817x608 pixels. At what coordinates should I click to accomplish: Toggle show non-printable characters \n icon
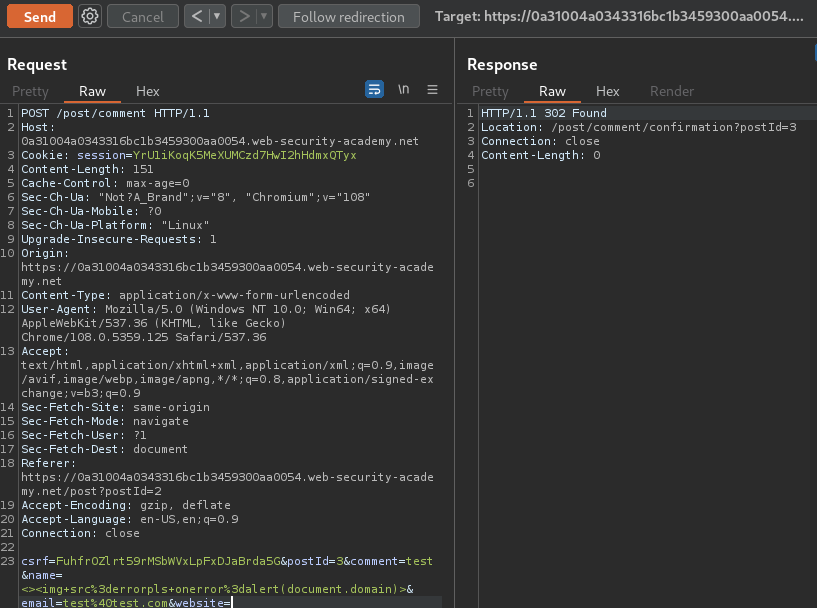(403, 89)
